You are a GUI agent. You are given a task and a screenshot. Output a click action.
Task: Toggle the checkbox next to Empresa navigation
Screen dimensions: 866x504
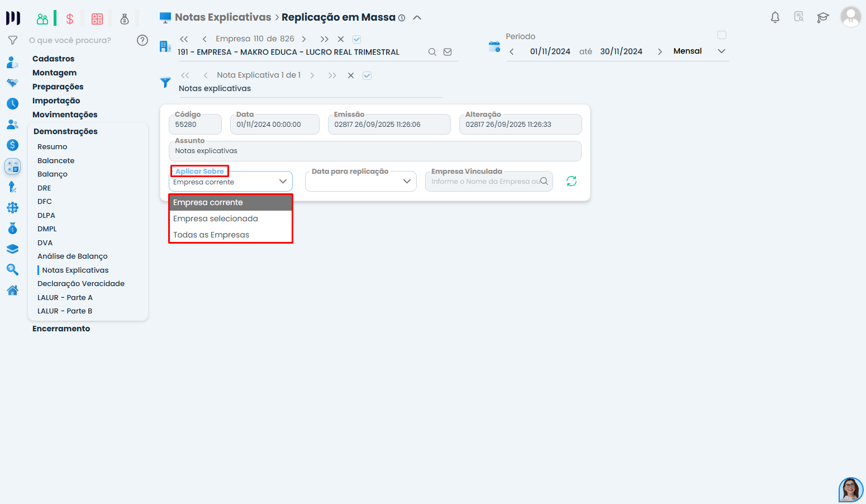tap(356, 39)
